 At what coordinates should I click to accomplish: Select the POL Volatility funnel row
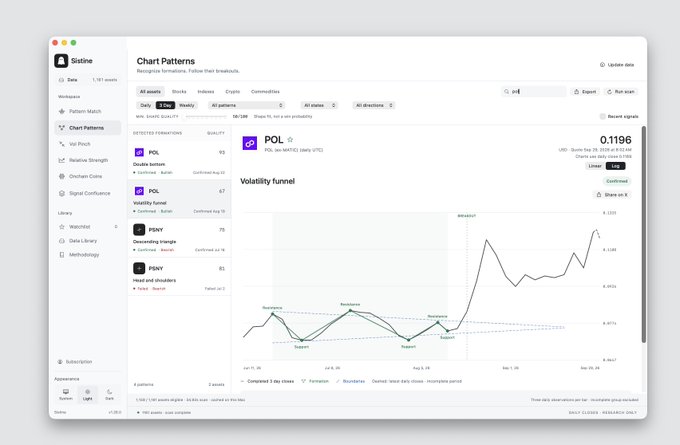[179, 200]
